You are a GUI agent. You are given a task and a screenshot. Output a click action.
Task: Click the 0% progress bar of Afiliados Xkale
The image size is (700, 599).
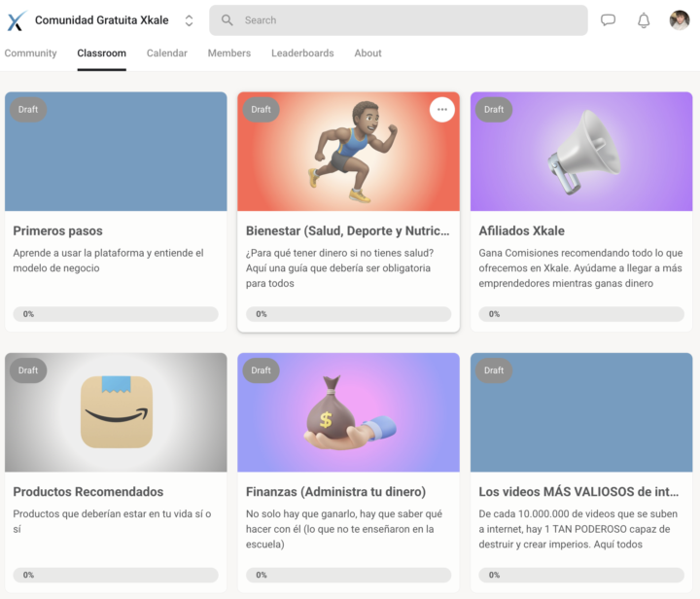tap(581, 314)
